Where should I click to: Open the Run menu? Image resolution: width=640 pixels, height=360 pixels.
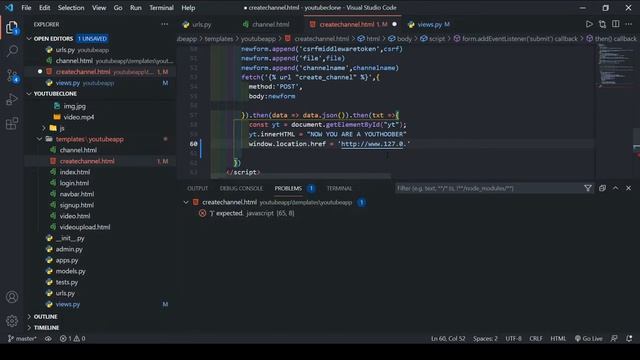[136, 8]
